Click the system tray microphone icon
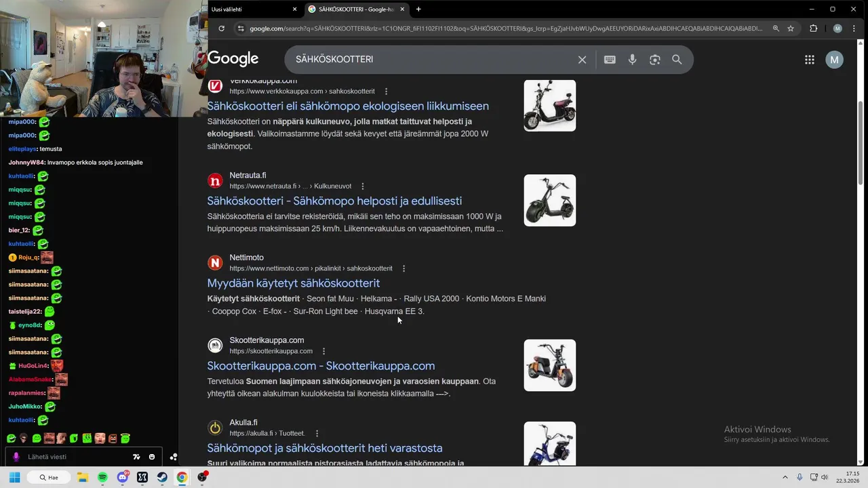The width and height of the screenshot is (868, 488). pyautogui.click(x=800, y=477)
